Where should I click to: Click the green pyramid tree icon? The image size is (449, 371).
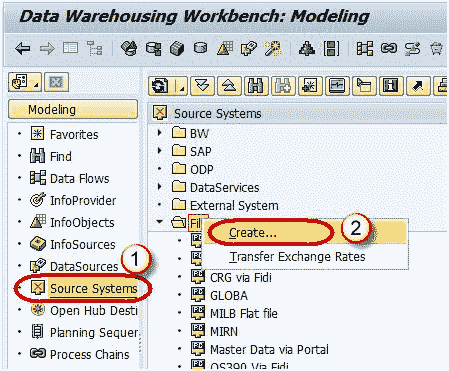tap(306, 49)
